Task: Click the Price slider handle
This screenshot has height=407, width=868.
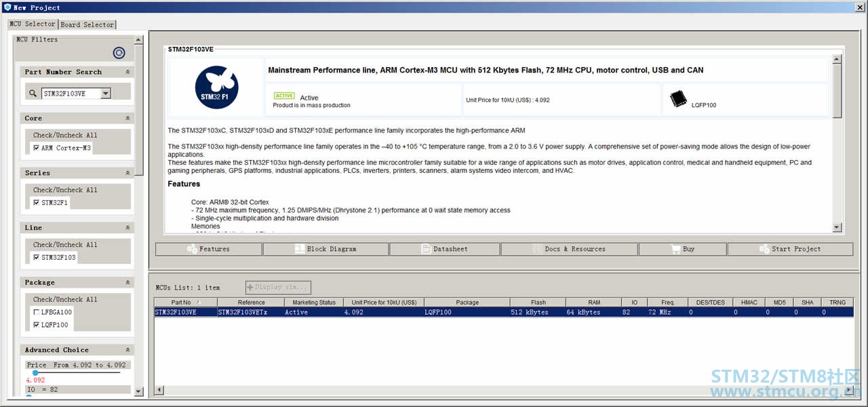Action: (x=35, y=372)
